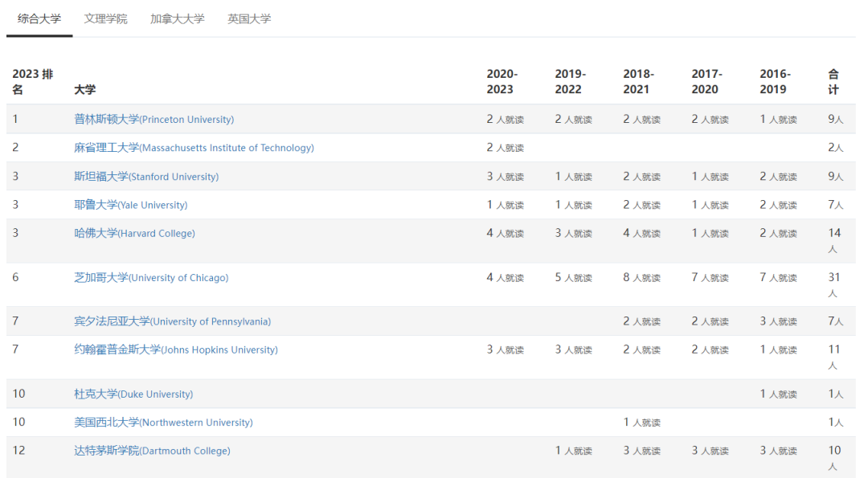The image size is (868, 478).
Task: Select Northwestern's 2018-2021 1 人就读 cell
Action: pos(641,422)
